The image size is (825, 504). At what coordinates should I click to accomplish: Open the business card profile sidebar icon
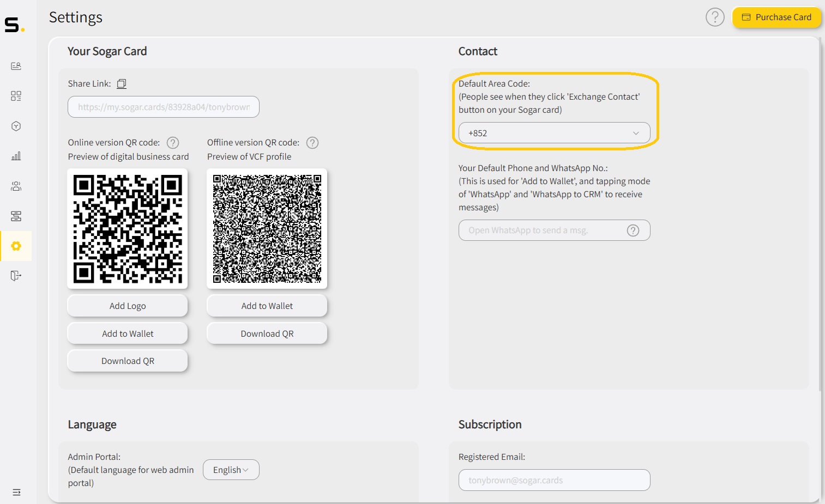tap(16, 66)
